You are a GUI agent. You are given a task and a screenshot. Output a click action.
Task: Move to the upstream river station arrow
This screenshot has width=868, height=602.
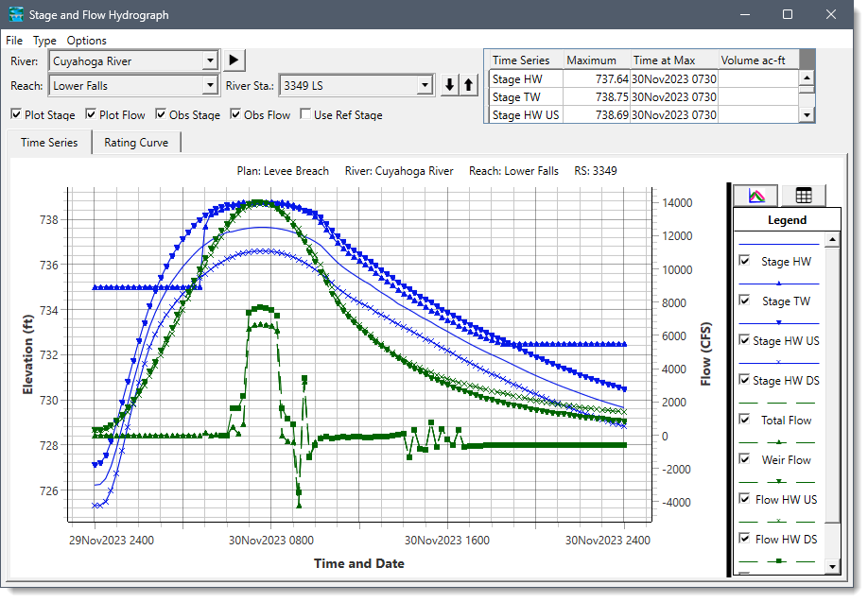[469, 85]
